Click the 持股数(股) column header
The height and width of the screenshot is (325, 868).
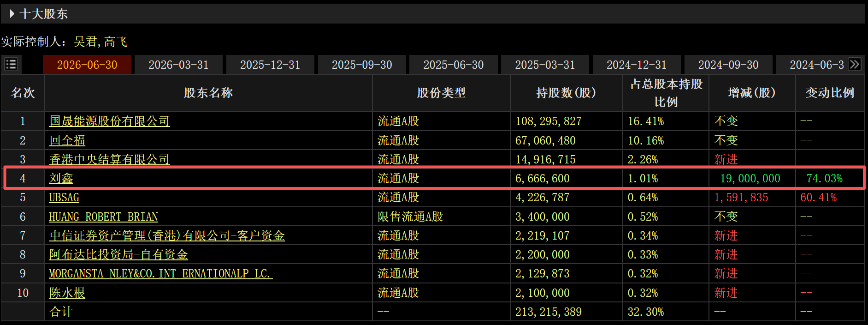click(x=567, y=93)
